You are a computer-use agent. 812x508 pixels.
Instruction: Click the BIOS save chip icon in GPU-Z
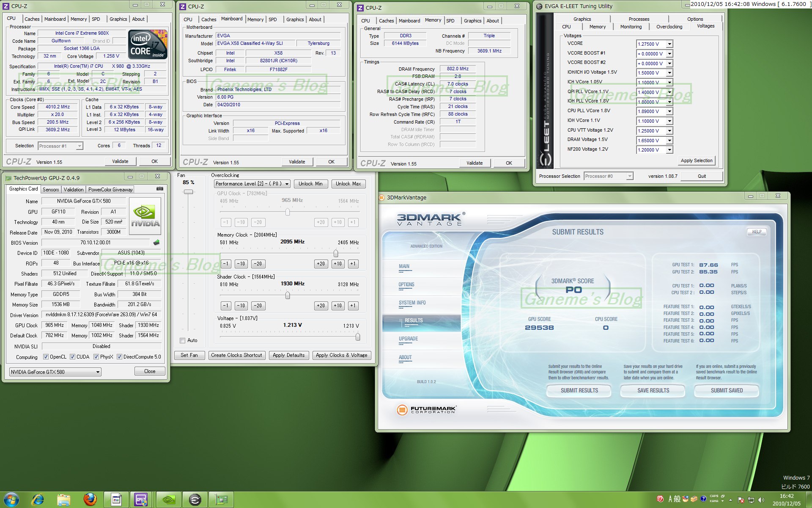pos(156,243)
